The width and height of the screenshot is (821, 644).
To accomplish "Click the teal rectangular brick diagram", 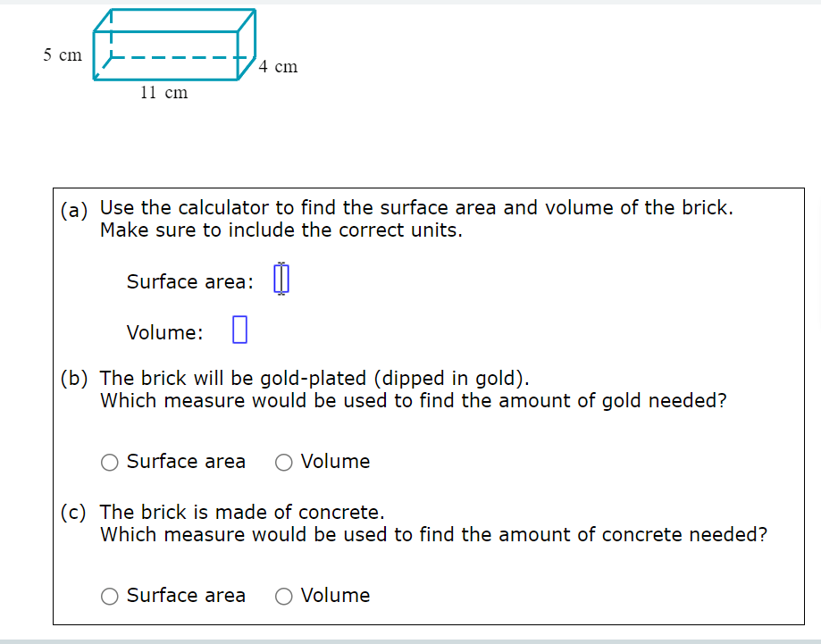I will click(x=174, y=45).
